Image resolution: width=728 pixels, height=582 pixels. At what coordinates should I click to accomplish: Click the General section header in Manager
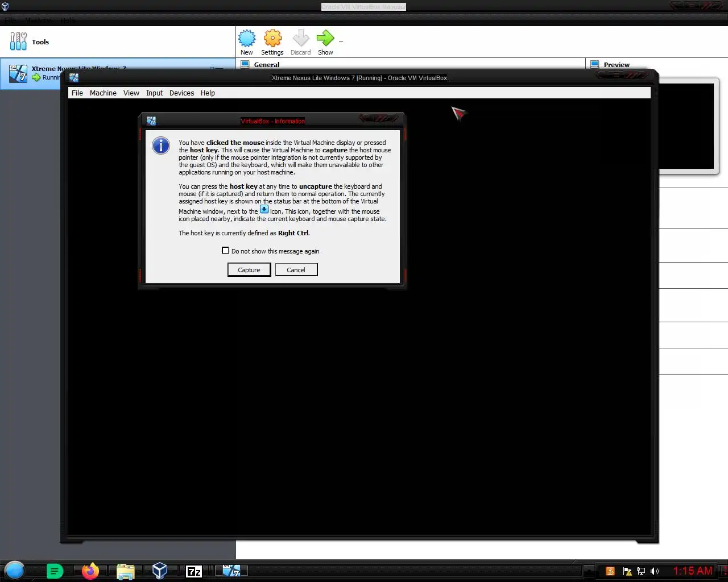click(267, 65)
